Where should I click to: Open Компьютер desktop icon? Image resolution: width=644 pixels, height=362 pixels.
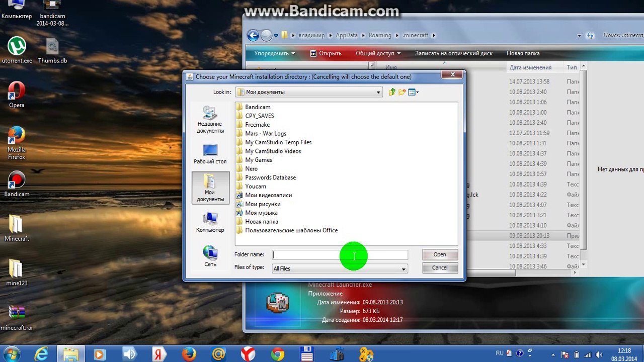click(17, 10)
